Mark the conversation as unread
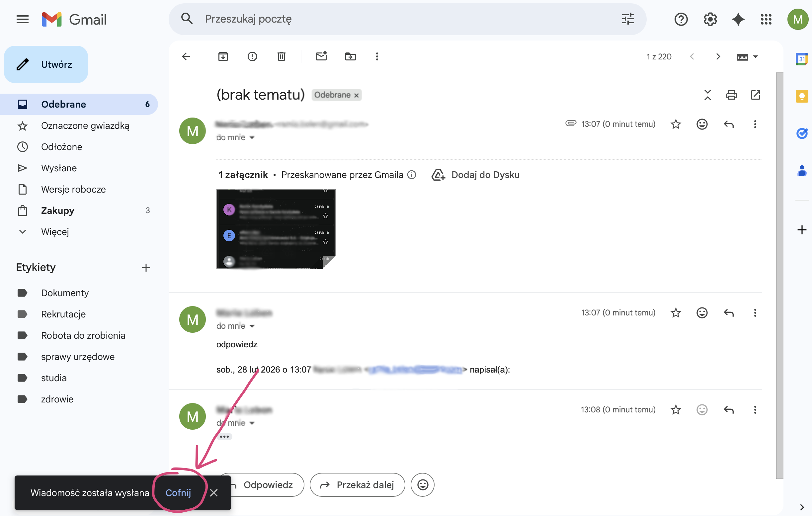This screenshot has width=812, height=516. click(x=321, y=56)
